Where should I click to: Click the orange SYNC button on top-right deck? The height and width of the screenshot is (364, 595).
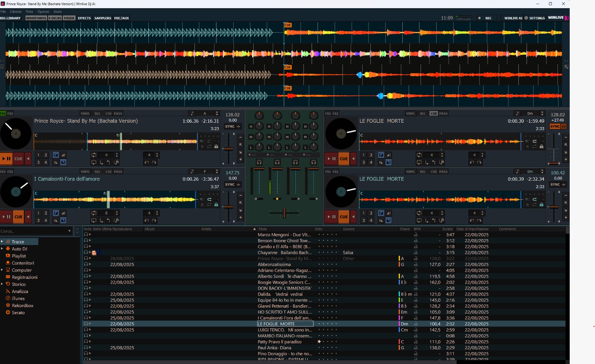click(x=555, y=126)
